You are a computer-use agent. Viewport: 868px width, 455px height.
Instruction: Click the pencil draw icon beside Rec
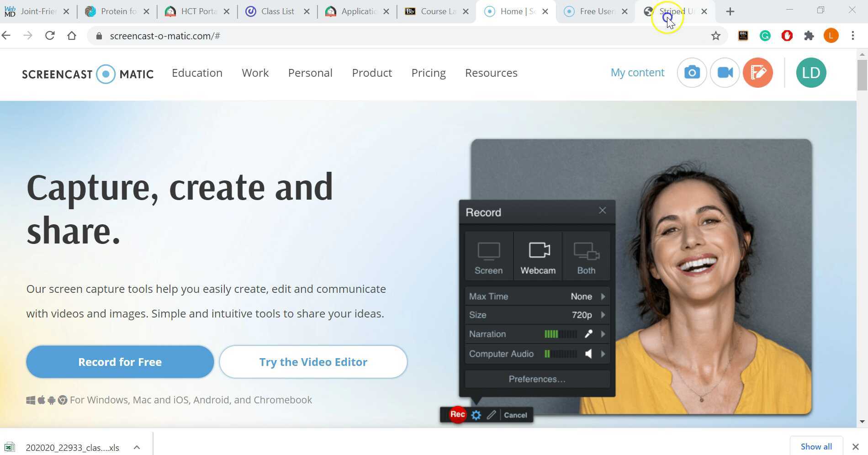point(491,415)
